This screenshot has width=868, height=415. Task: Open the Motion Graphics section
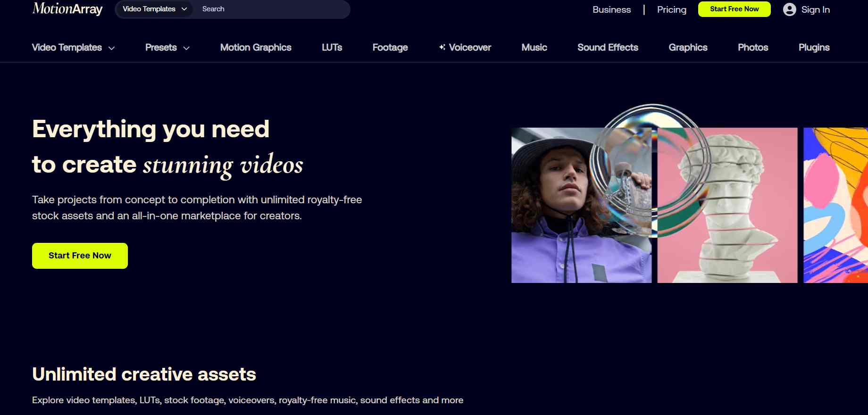click(x=256, y=47)
